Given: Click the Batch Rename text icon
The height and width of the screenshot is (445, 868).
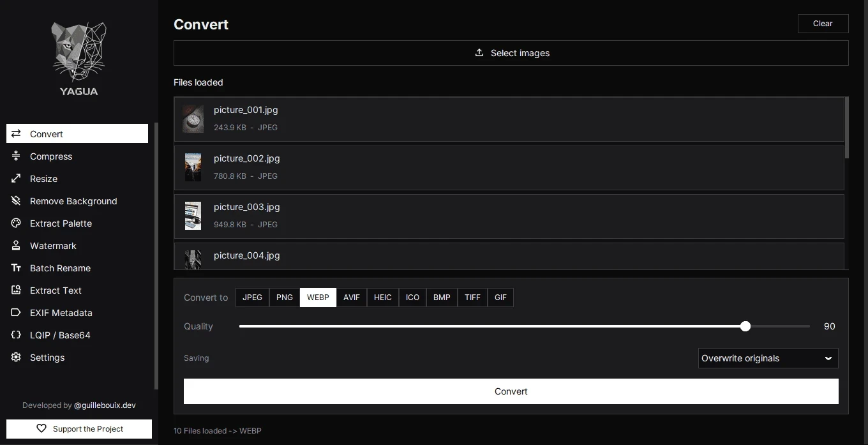Looking at the screenshot, I should tap(17, 268).
